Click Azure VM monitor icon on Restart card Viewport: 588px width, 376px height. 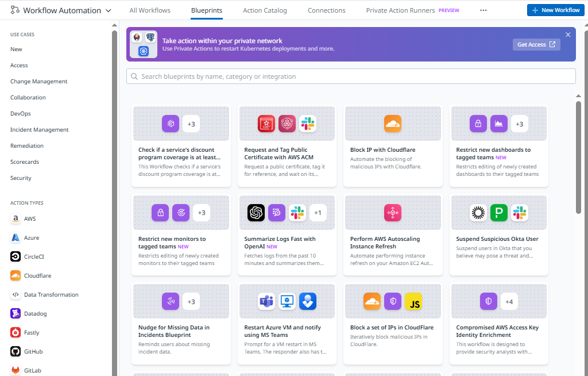[287, 301]
